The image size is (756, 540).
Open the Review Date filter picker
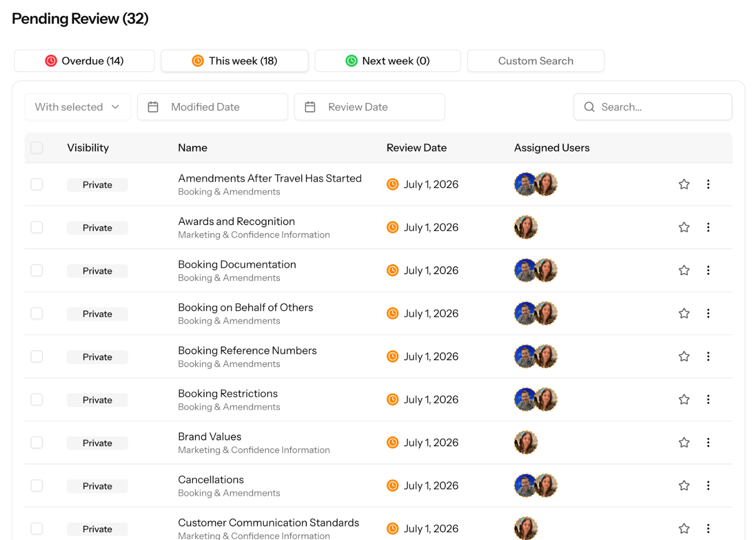tap(369, 107)
